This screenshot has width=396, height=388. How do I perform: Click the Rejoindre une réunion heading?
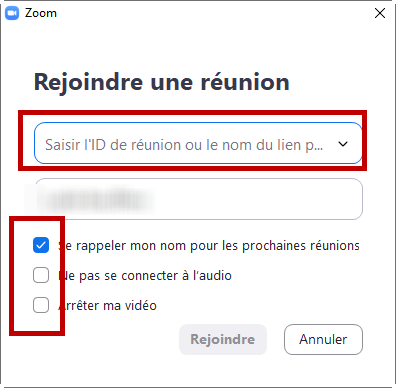coord(162,82)
